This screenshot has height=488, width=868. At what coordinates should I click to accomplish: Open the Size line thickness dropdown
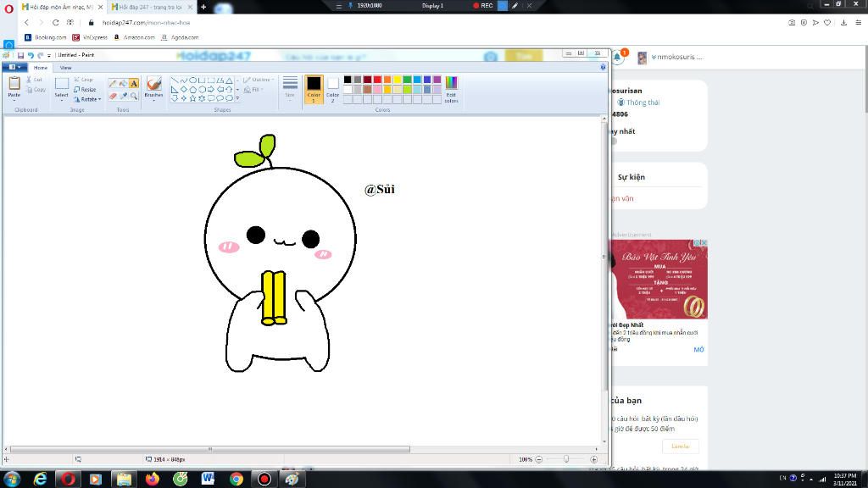[x=290, y=88]
